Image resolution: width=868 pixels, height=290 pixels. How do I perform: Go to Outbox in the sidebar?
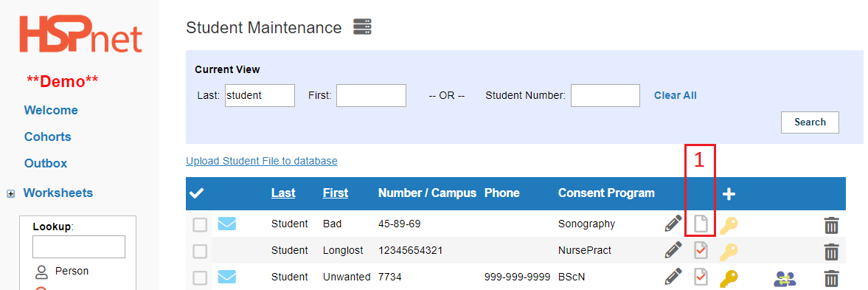46,163
